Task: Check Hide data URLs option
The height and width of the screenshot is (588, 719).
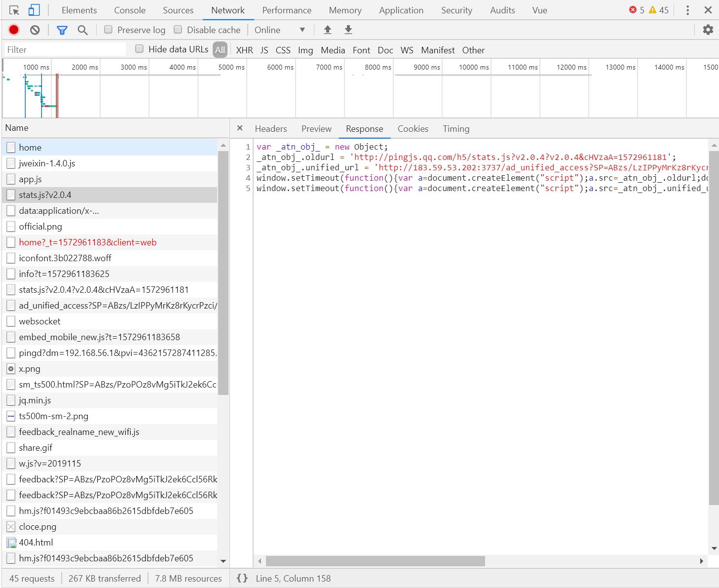Action: coord(139,49)
